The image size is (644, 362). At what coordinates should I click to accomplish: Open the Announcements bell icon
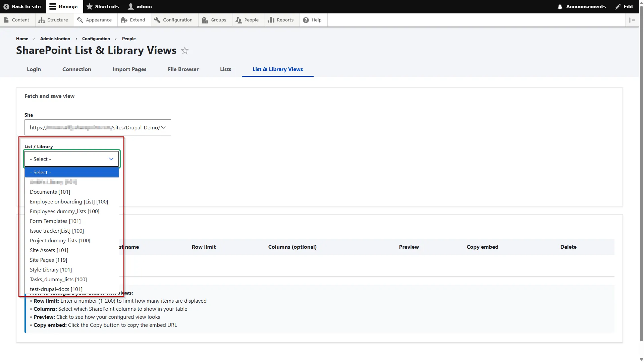point(559,6)
